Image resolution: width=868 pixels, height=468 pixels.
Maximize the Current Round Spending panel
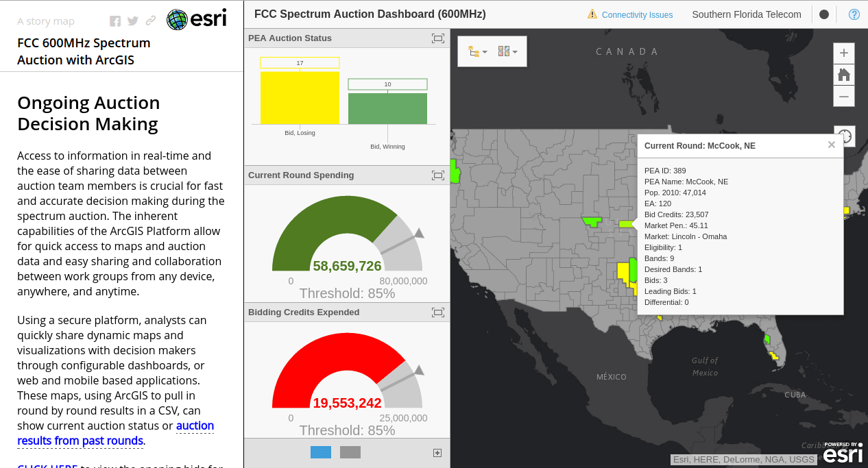point(438,175)
